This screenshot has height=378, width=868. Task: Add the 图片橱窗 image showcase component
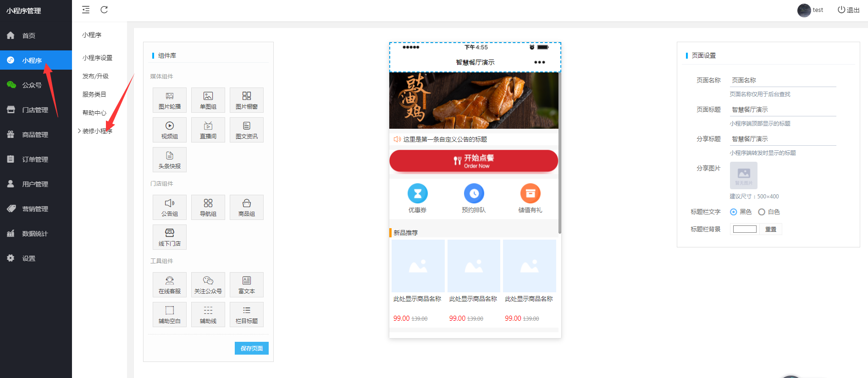point(247,100)
